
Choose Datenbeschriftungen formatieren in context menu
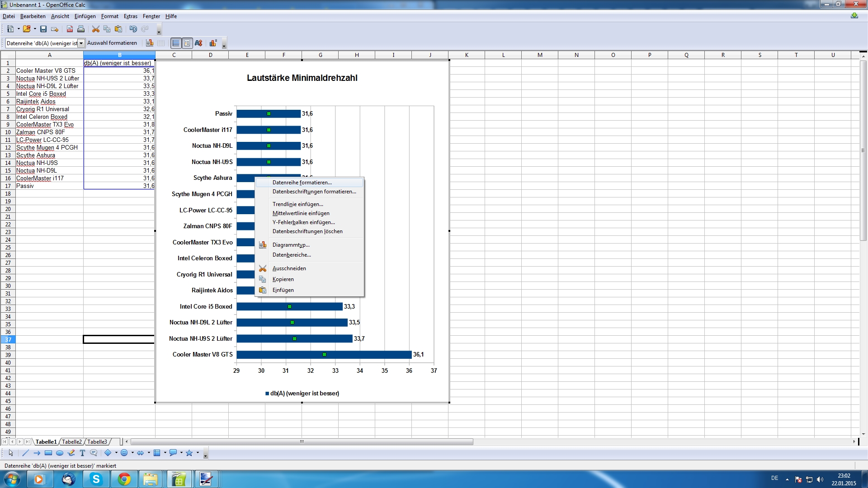click(x=310, y=192)
